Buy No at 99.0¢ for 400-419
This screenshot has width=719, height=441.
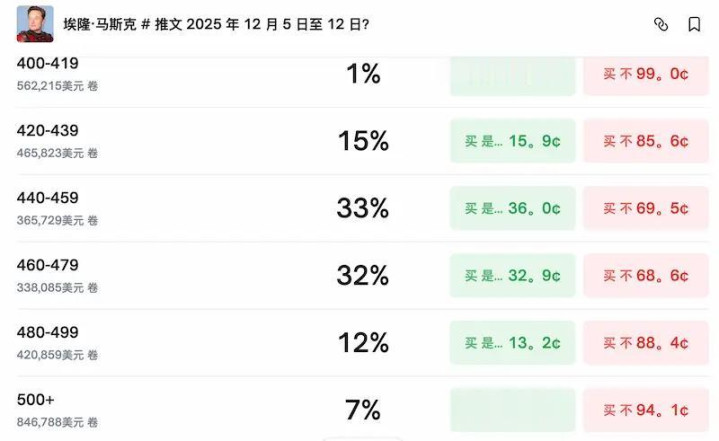click(x=645, y=75)
